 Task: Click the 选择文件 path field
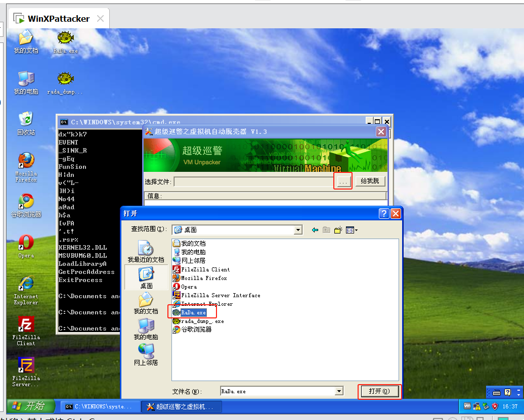coord(253,181)
